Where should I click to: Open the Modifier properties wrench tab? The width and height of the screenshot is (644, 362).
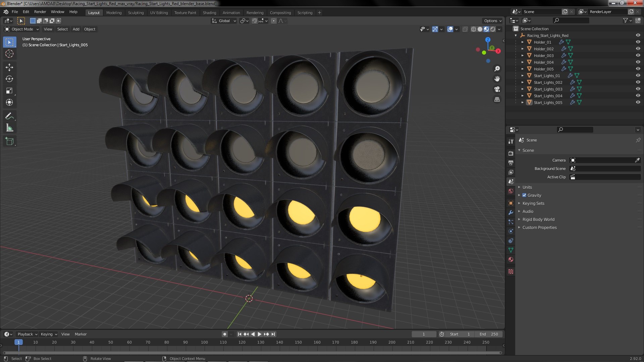(x=511, y=213)
